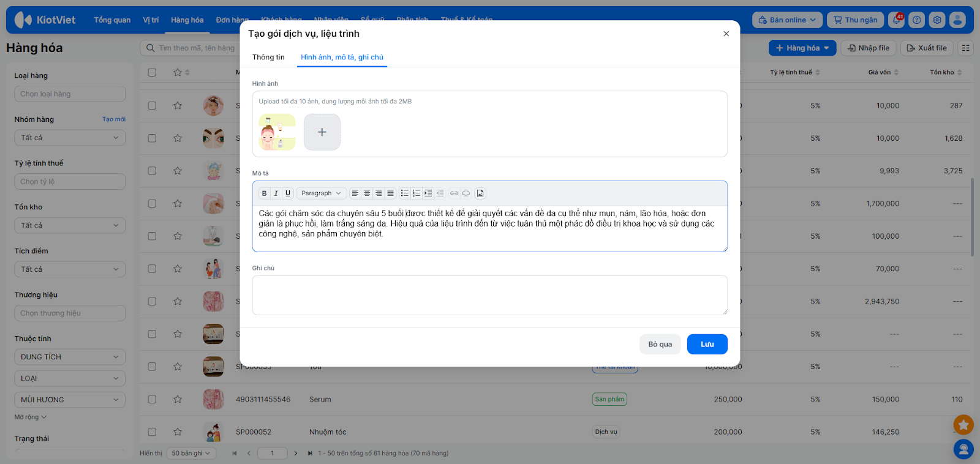
Task: Tick the checkbox for the Serum row
Action: pos(152,399)
